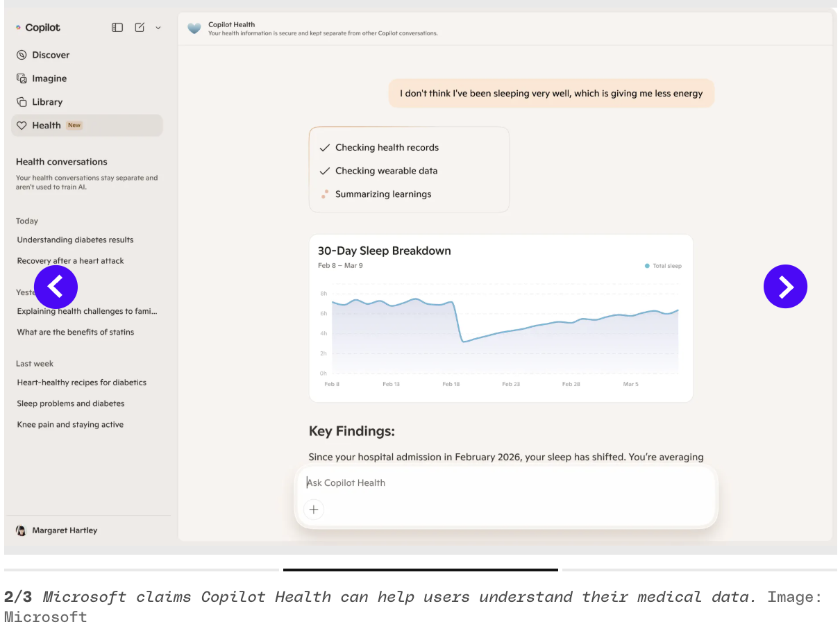Click the 'Last week' section label

click(x=35, y=364)
